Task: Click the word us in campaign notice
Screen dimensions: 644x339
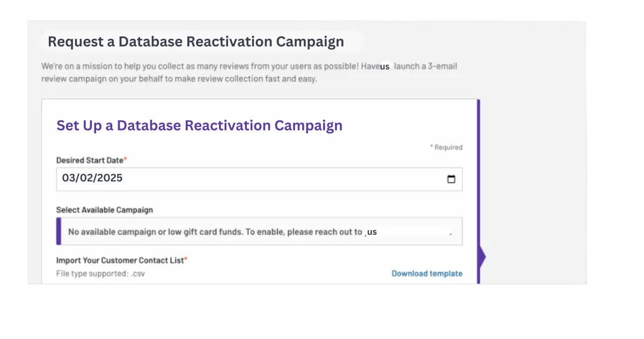Action: (372, 232)
